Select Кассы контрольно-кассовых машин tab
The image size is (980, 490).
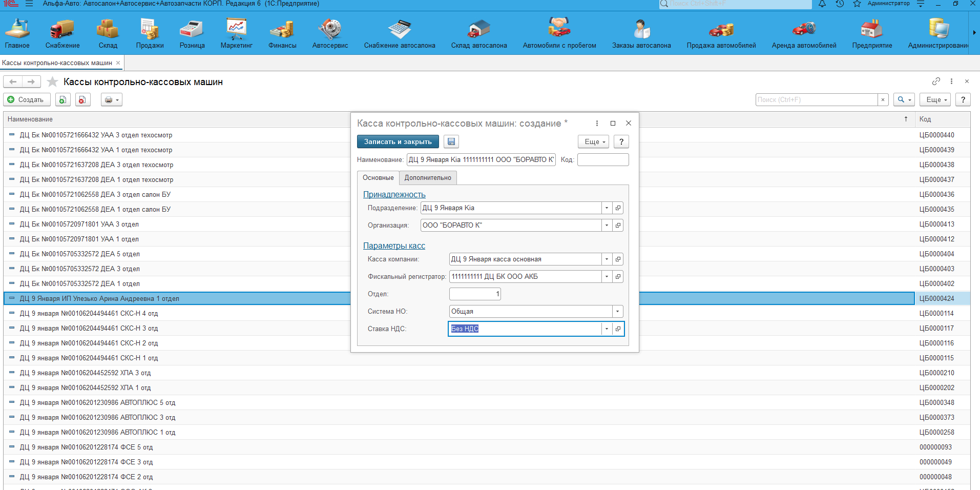tap(57, 63)
